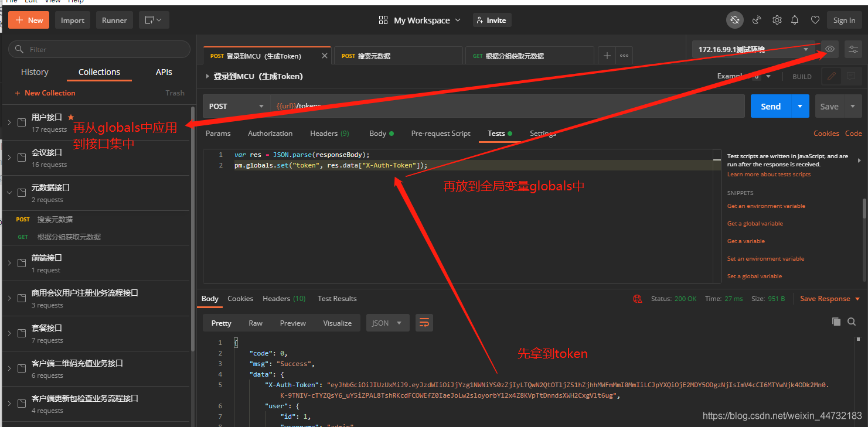This screenshot has width=868, height=427.
Task: Expand the 前端接口 collection
Action: (x=9, y=263)
